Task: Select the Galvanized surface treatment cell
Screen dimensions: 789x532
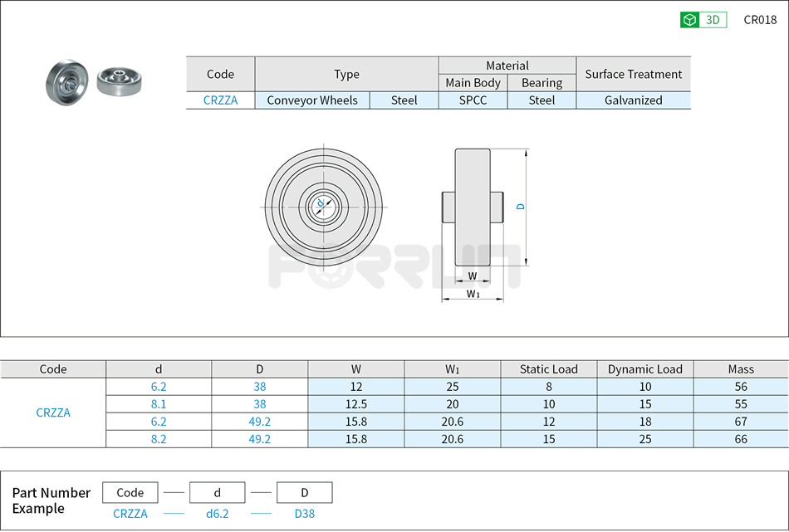Action: point(634,100)
